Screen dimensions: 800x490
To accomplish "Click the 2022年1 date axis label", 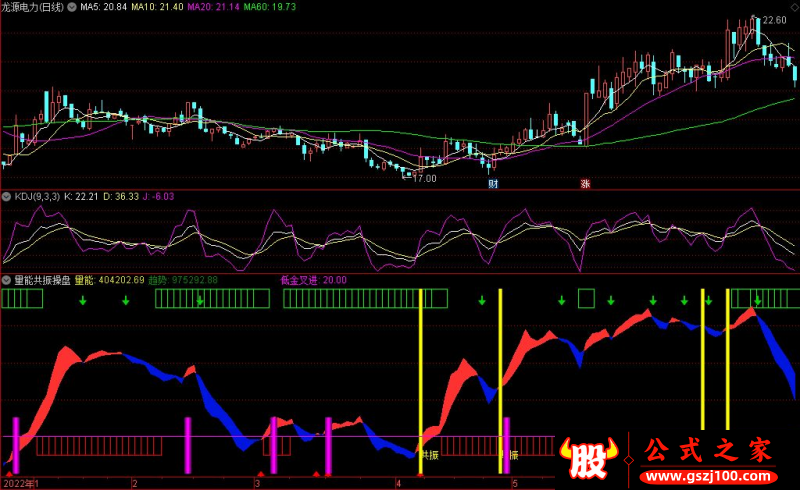I will (x=21, y=483).
